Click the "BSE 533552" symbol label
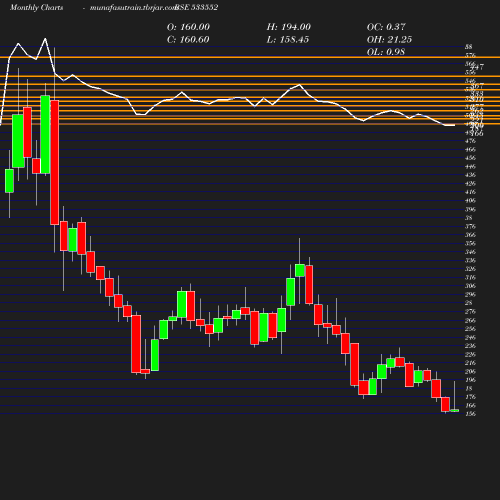Image resolution: width=500 pixels, height=500 pixels. (x=197, y=7)
